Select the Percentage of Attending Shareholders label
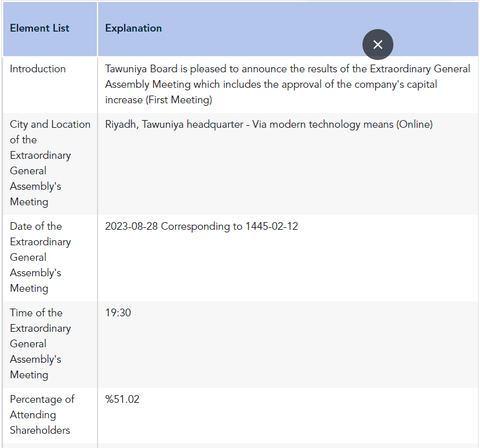 click(42, 414)
